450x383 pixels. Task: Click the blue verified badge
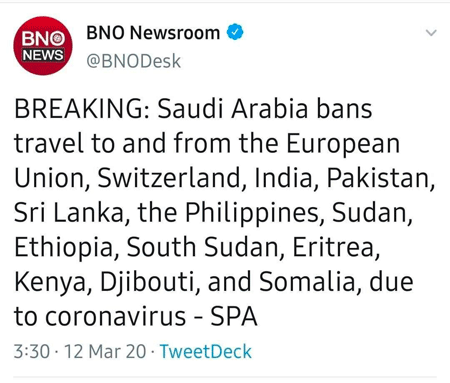point(235,32)
